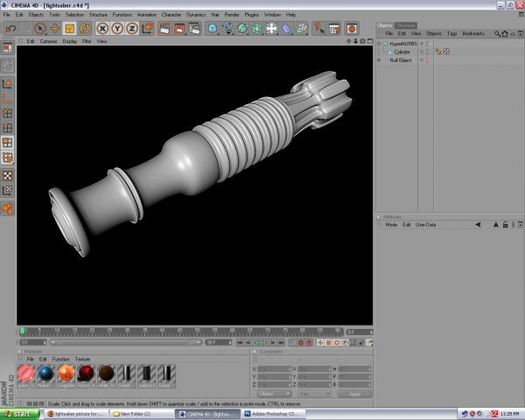The image size is (525, 420).
Task: Click the scene objects light icon
Action: point(271,29)
